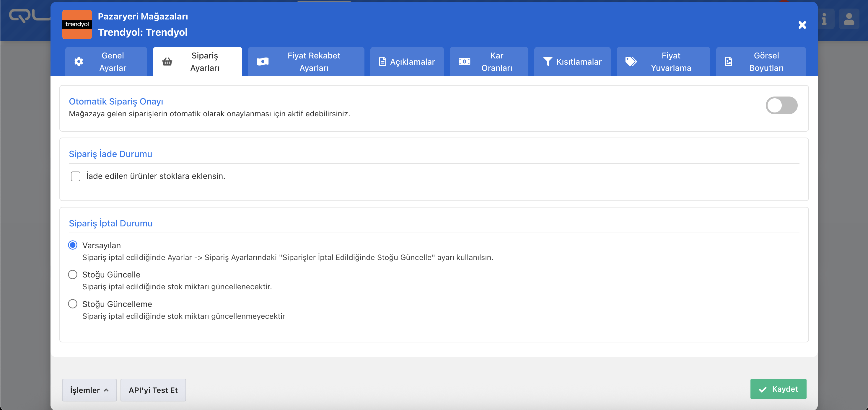
Task: Click the info icon in top bar
Action: click(824, 19)
